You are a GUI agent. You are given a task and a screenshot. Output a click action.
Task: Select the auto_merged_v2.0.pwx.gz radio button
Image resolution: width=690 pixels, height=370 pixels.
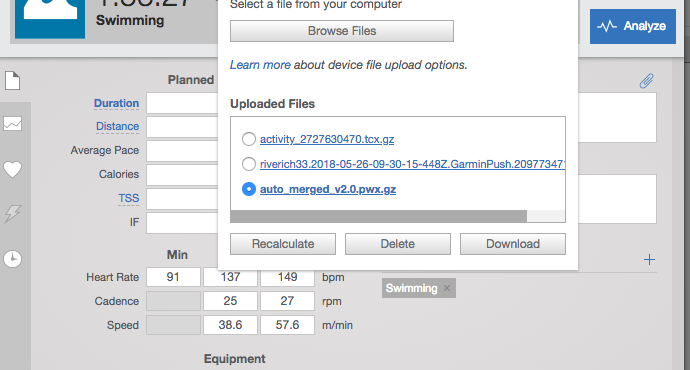249,189
